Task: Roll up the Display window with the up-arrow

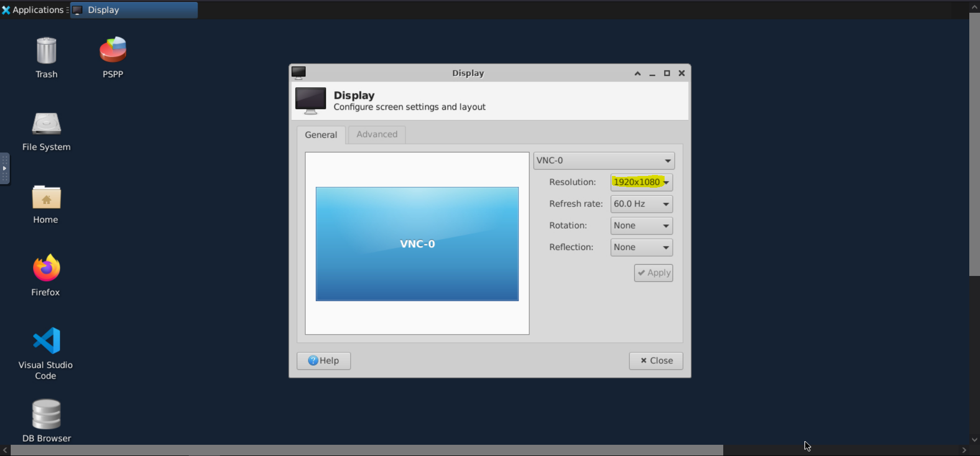Action: point(638,73)
